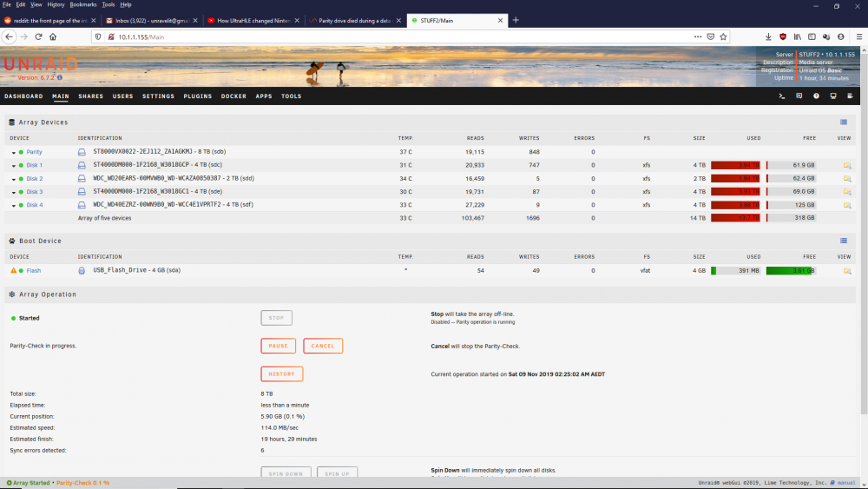This screenshot has height=489, width=868.
Task: Click the Flash warning triangle icon
Action: [13, 271]
